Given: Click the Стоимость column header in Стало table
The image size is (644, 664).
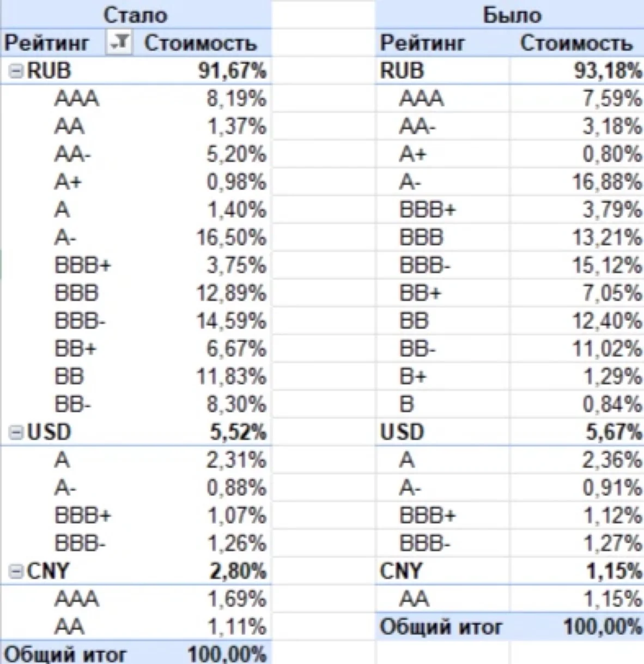Looking at the screenshot, I should (x=200, y=43).
